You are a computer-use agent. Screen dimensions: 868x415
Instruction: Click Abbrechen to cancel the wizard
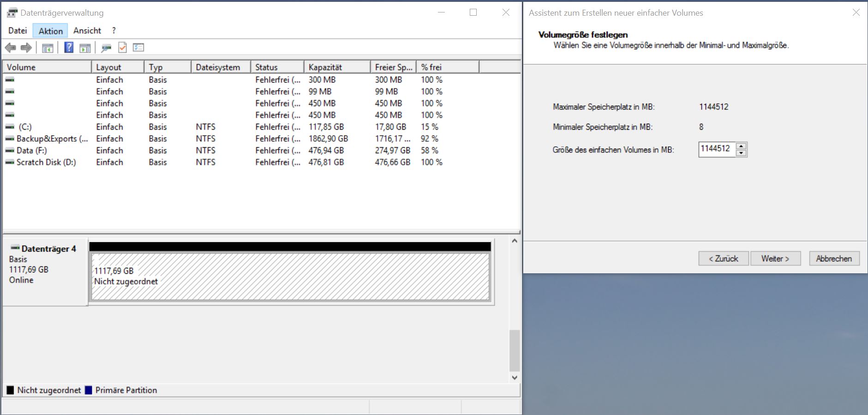click(833, 259)
